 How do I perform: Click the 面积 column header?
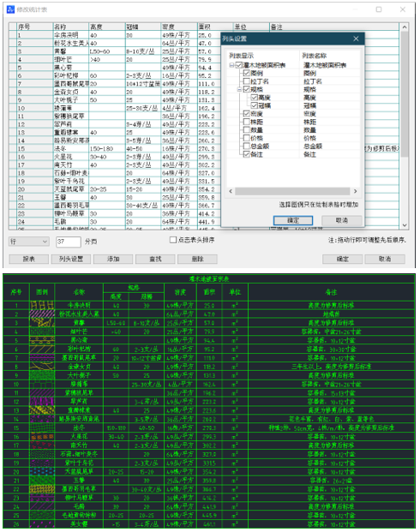[x=215, y=27]
